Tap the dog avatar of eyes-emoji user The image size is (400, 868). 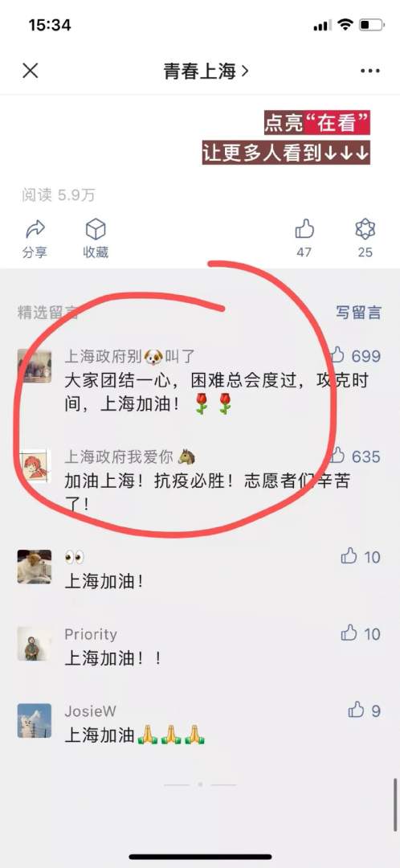coord(35,567)
